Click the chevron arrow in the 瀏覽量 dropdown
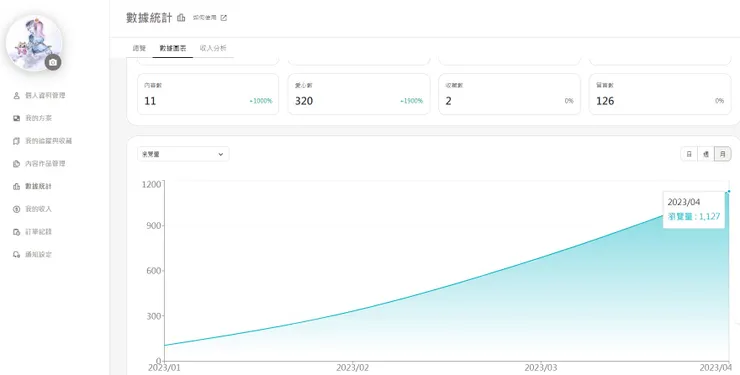Viewport: 740px width, 375px height. [220, 154]
